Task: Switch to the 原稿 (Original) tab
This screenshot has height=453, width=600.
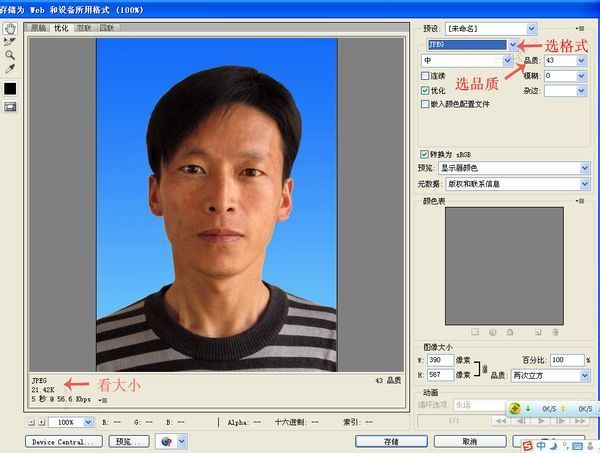Action: tap(39, 28)
